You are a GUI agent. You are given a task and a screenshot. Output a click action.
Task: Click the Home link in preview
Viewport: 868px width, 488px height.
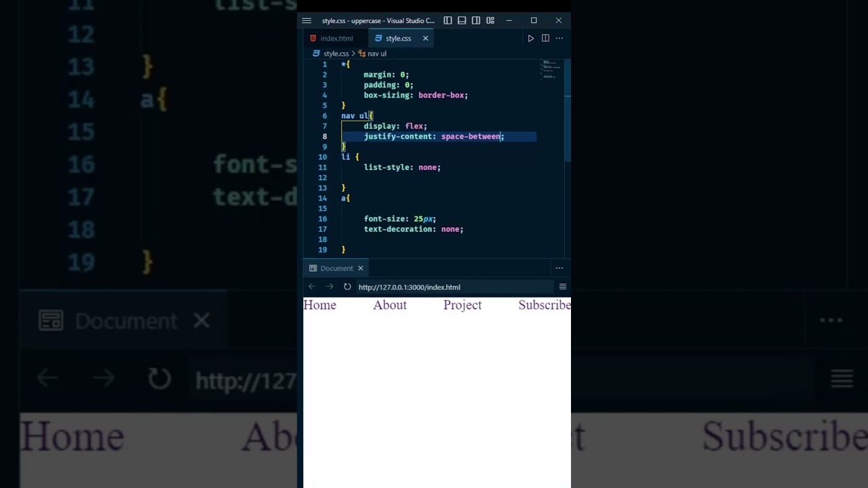[x=319, y=305]
